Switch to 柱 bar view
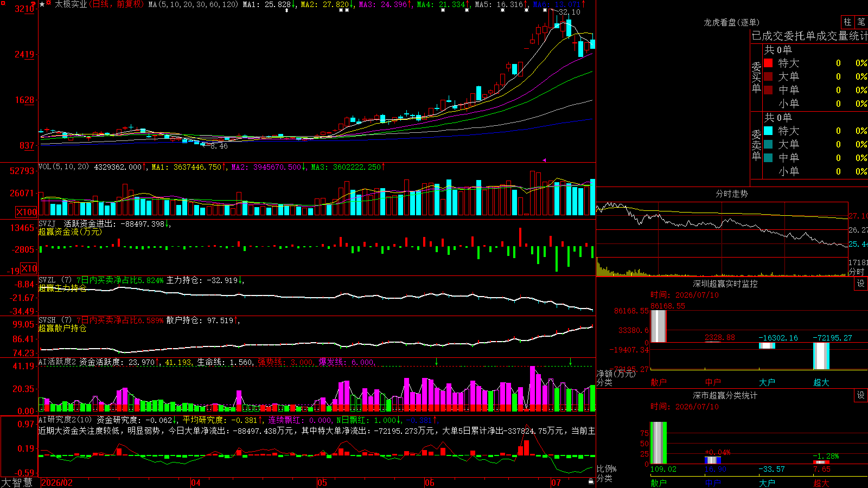The width and height of the screenshot is (868, 488). click(847, 22)
